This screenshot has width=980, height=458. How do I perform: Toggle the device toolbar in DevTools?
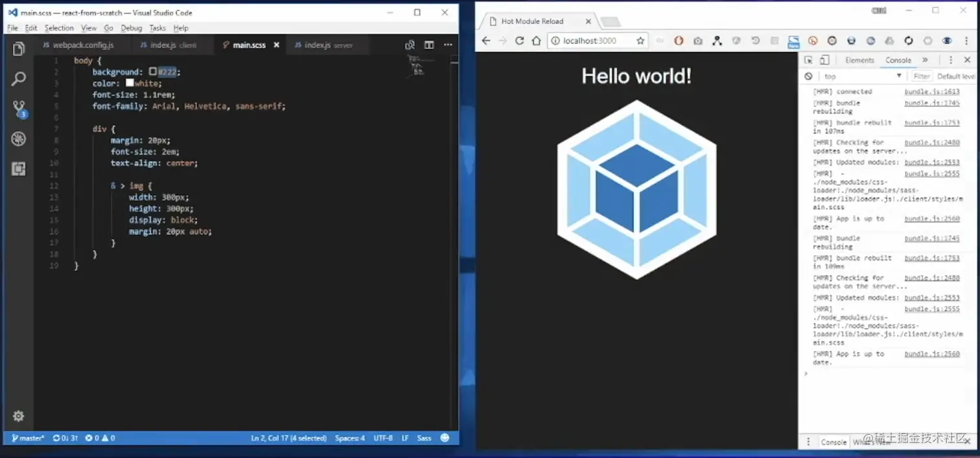(x=824, y=60)
